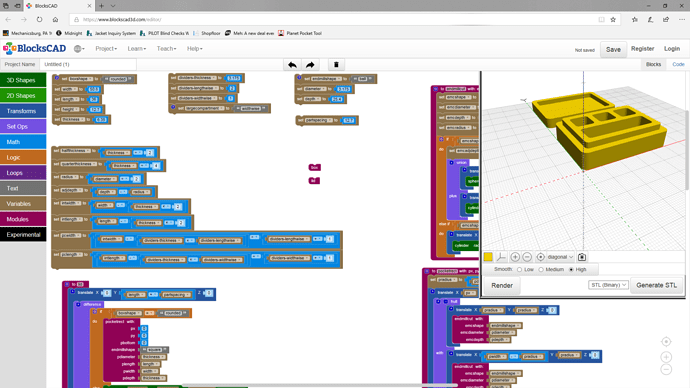The height and width of the screenshot is (388, 690).
Task: Open the yellow render color swatch
Action: pyautogui.click(x=488, y=257)
